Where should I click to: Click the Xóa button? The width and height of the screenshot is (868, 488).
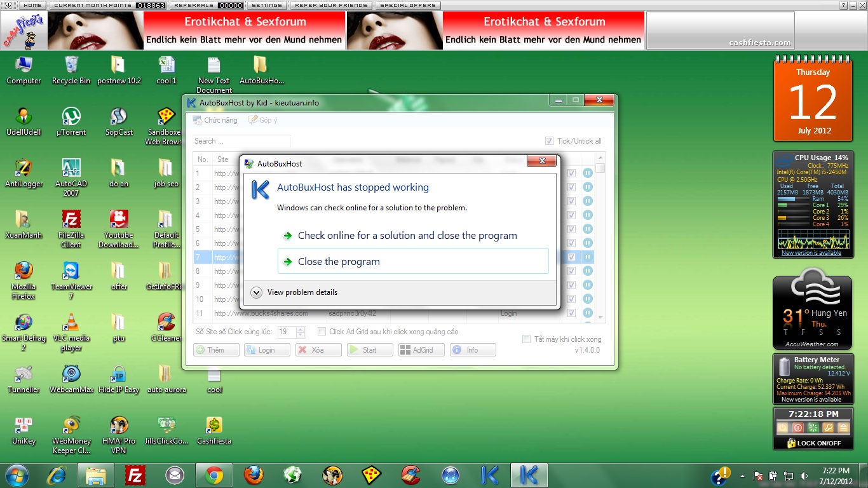click(x=318, y=350)
